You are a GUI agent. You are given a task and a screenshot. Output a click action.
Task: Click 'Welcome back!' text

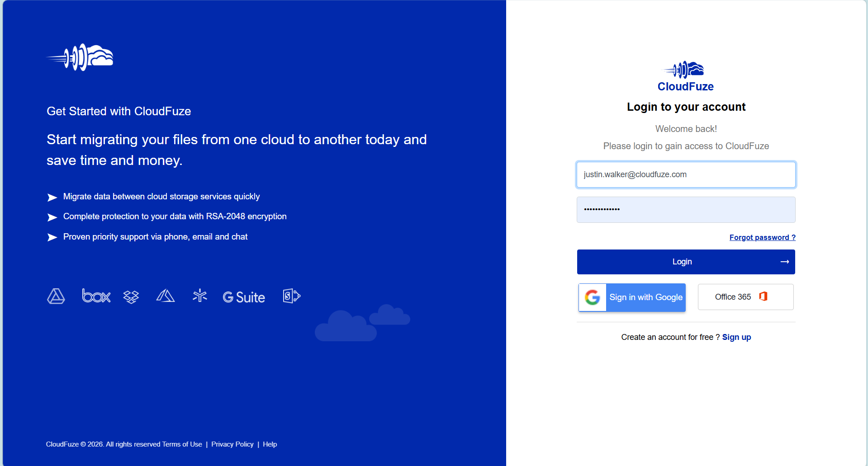686,129
